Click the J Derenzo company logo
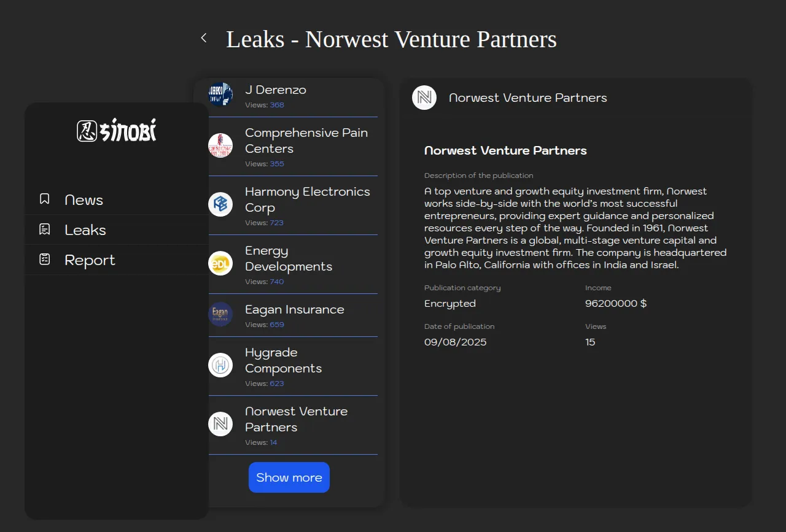 coord(220,94)
